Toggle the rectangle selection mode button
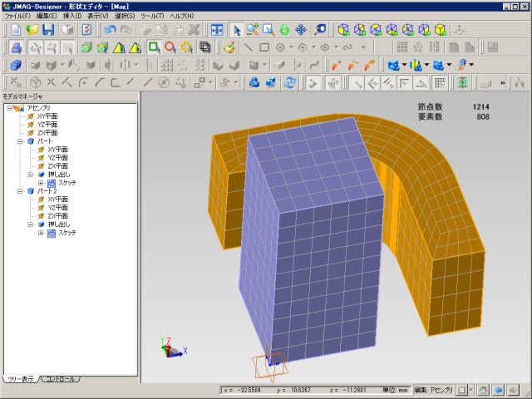532x399 pixels. (154, 47)
